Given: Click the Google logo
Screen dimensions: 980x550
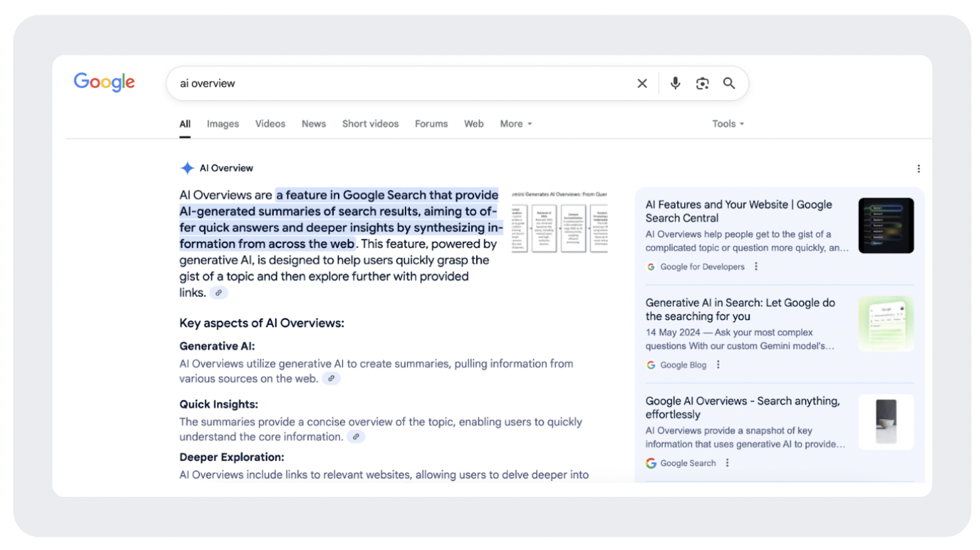Looking at the screenshot, I should [104, 82].
